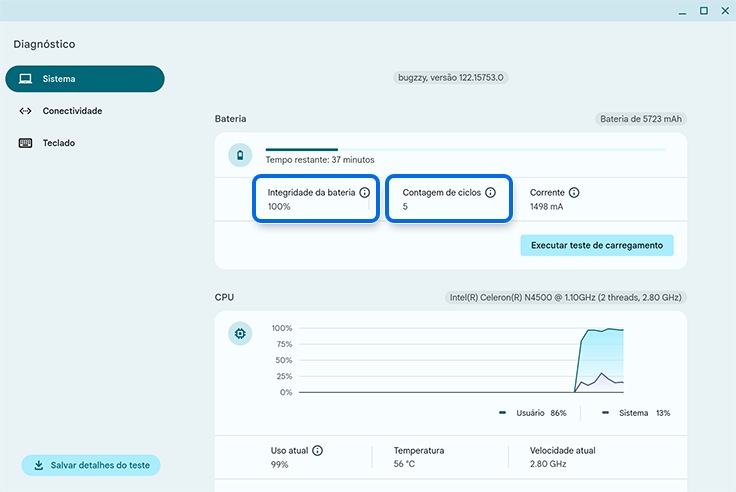Click the CPU usage graph
This screenshot has height=492, width=736.
[460, 360]
